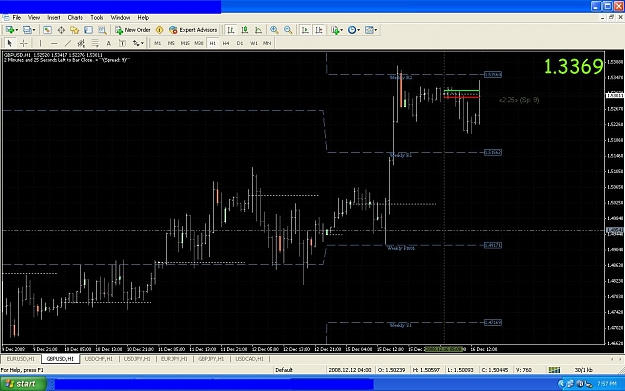The image size is (625, 391).
Task: Select the Text tool (A)
Action: tap(108, 43)
